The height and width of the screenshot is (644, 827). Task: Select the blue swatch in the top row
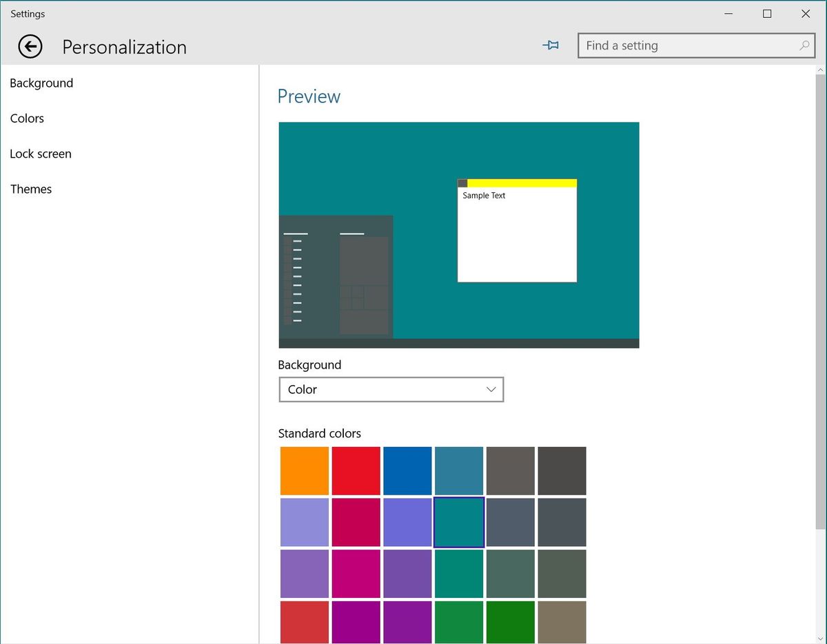coord(407,470)
